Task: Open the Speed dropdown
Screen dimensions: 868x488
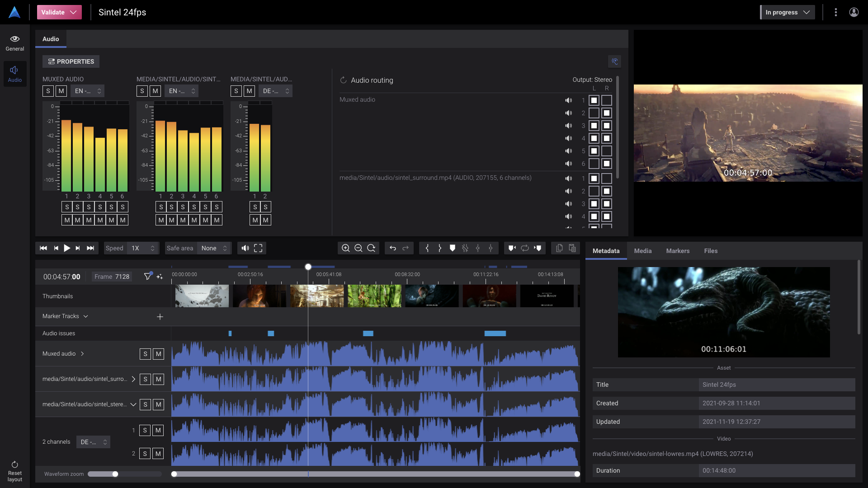Action: click(142, 248)
